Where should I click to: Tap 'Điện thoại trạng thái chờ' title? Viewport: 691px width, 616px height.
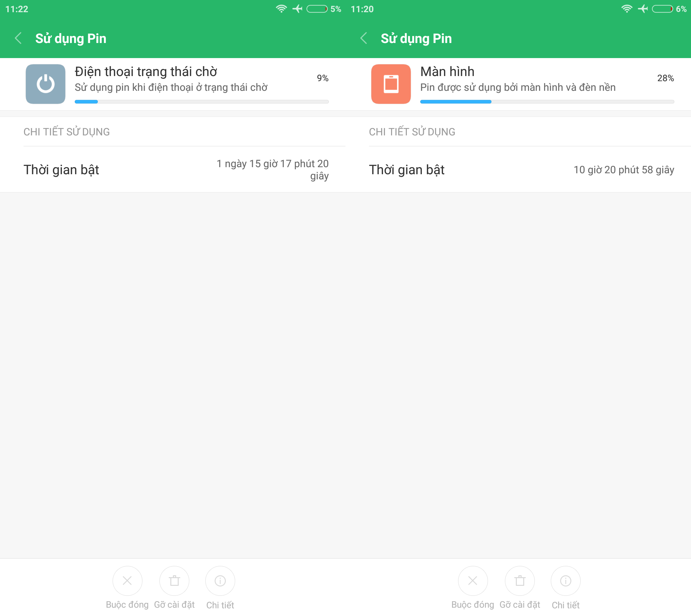tap(146, 72)
